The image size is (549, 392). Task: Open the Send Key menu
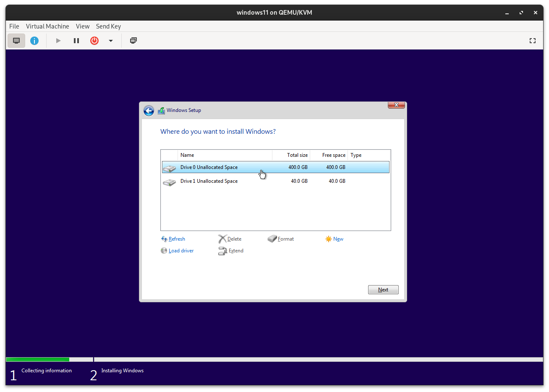point(108,26)
